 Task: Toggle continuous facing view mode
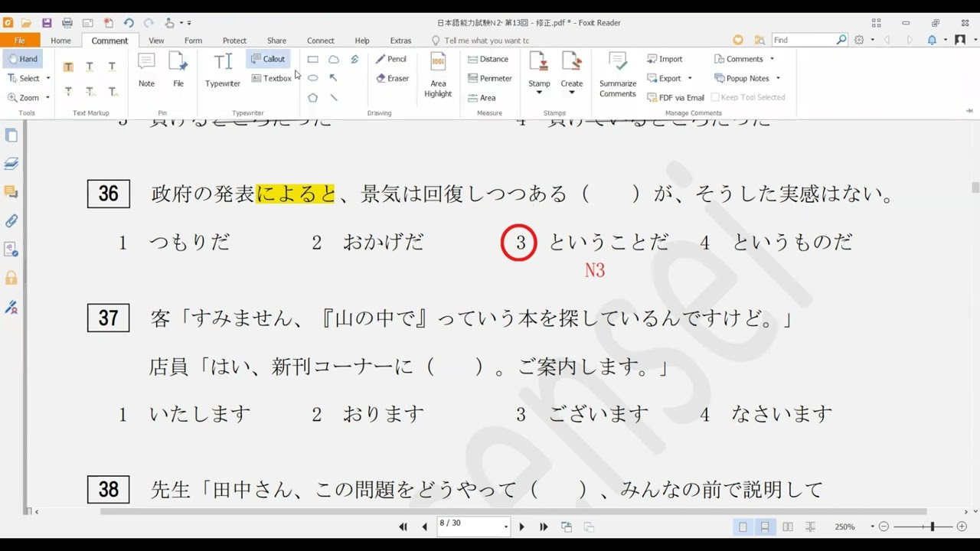[x=810, y=527]
